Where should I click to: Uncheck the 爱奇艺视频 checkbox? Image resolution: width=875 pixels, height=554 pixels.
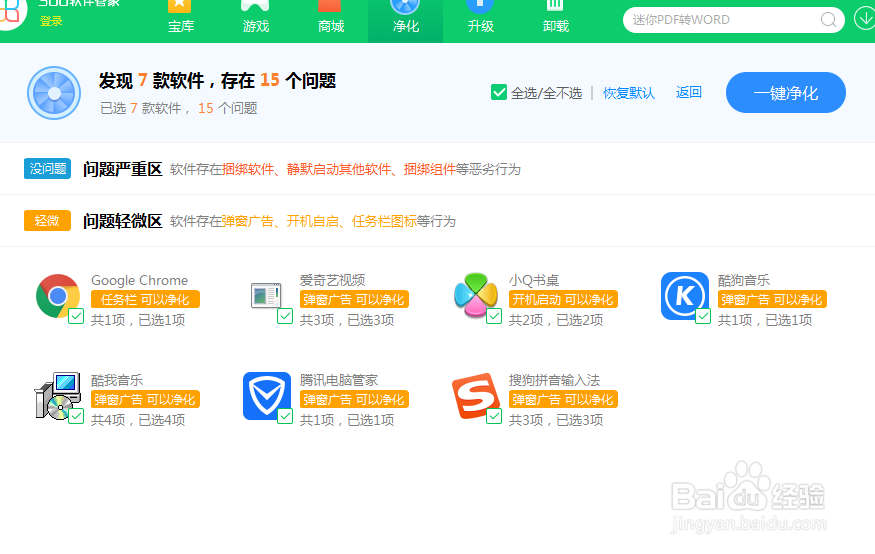285,316
